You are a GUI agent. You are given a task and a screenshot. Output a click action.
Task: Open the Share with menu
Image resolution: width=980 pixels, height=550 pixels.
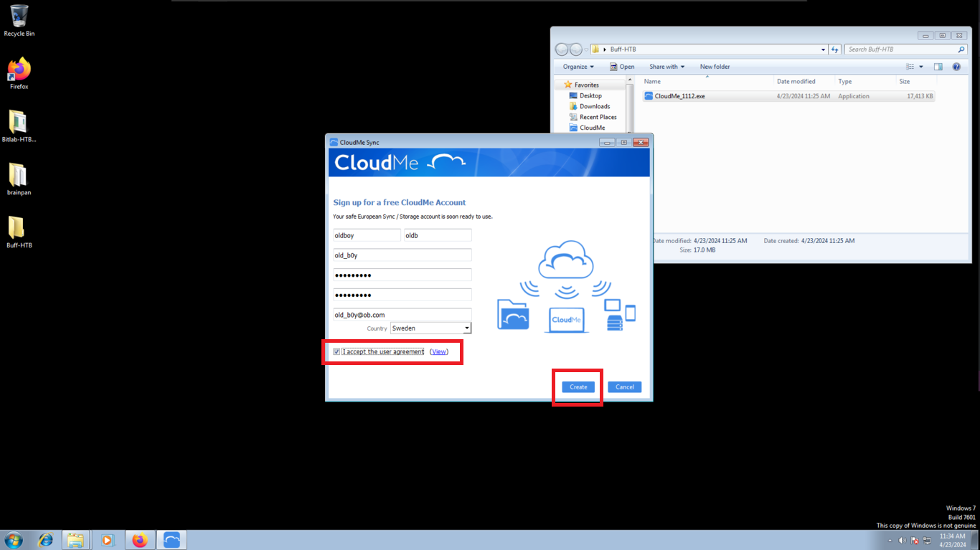pyautogui.click(x=667, y=67)
